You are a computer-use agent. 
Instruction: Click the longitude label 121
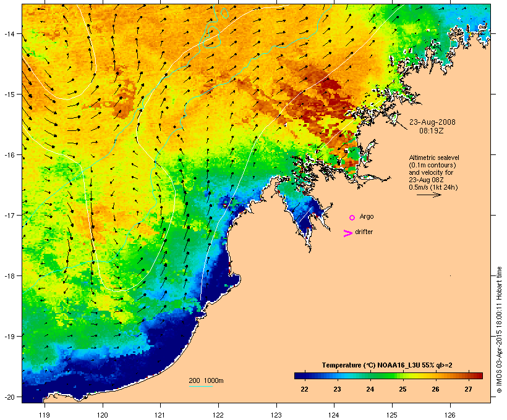tap(160, 414)
